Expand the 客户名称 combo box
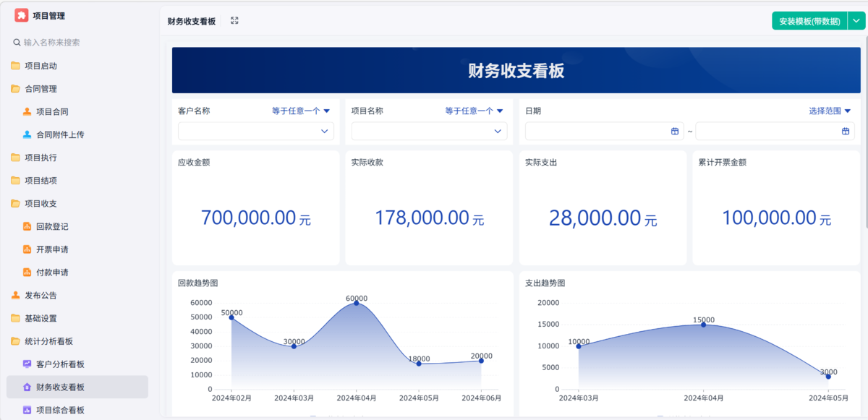Image resolution: width=868 pixels, height=420 pixels. [255, 131]
